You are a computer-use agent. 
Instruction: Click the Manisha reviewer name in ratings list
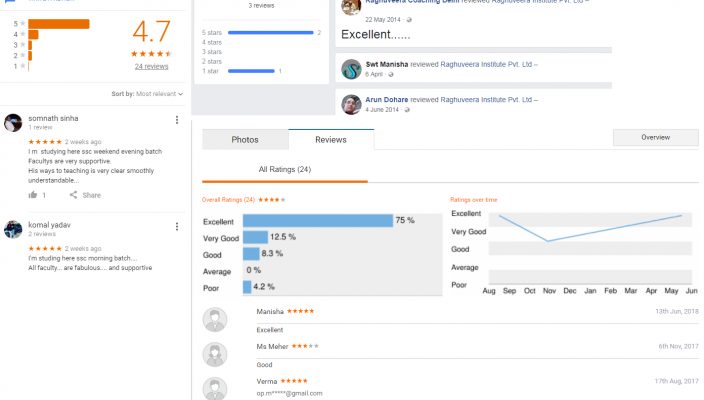pos(270,312)
